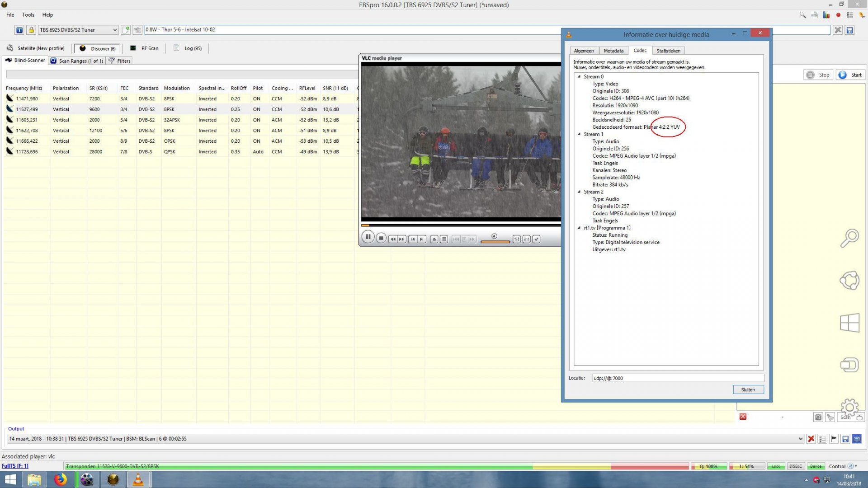Toggle VLC loop mode checkmark button
The image size is (868, 488).
536,239
